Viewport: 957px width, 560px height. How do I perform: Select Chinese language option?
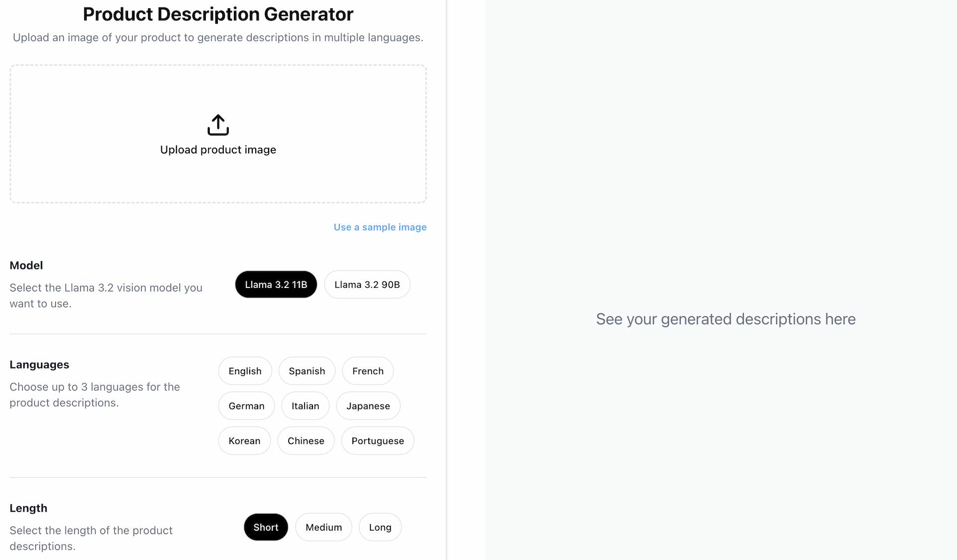[306, 440]
